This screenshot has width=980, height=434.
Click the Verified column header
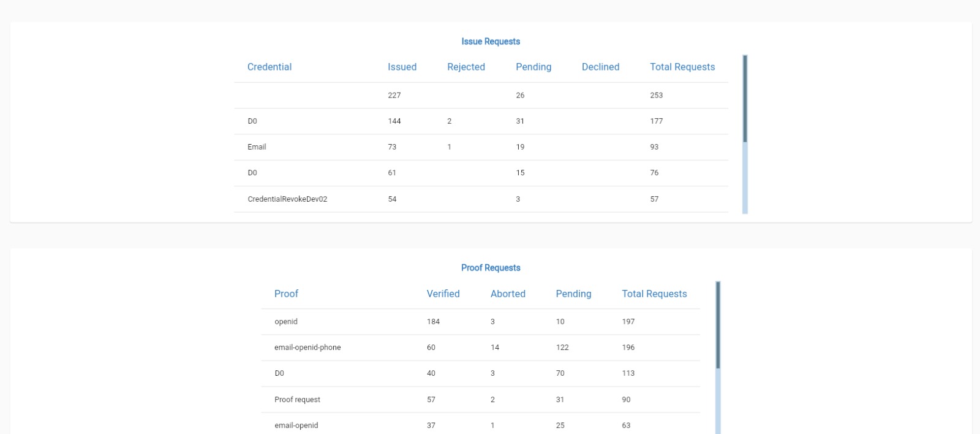443,294
